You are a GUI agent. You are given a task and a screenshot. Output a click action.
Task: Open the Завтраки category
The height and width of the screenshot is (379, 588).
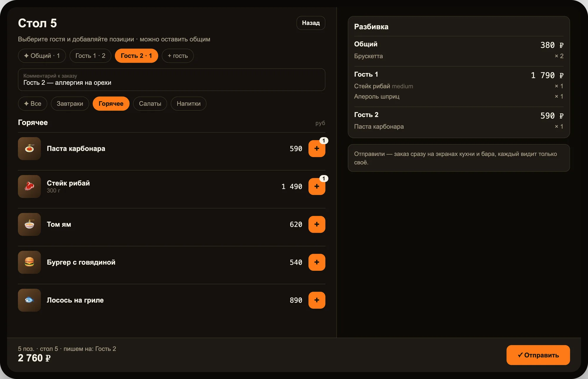click(x=70, y=104)
